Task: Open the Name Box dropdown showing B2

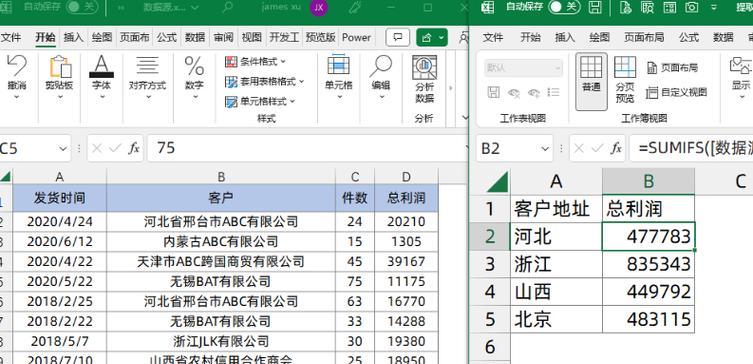Action: pyautogui.click(x=546, y=149)
